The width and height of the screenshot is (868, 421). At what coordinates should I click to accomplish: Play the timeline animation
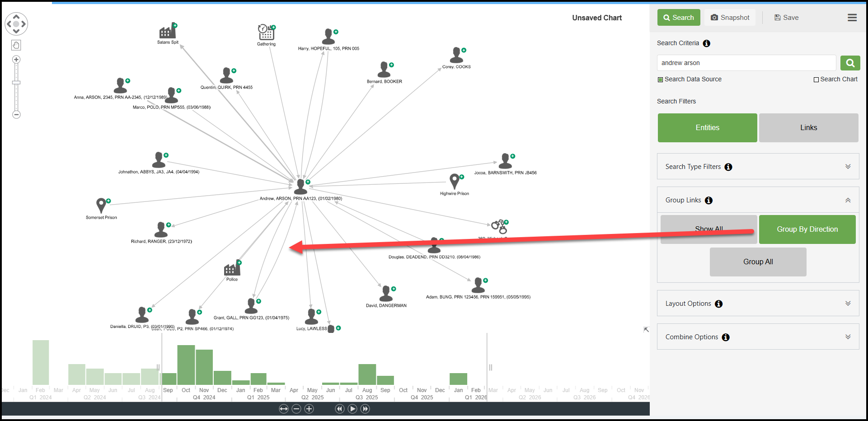pyautogui.click(x=352, y=409)
